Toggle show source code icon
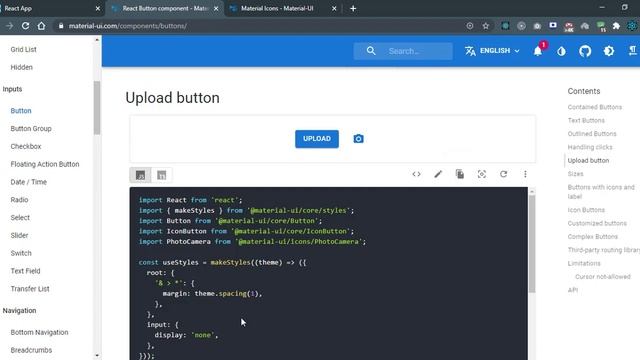This screenshot has height=360, width=640. [x=416, y=174]
